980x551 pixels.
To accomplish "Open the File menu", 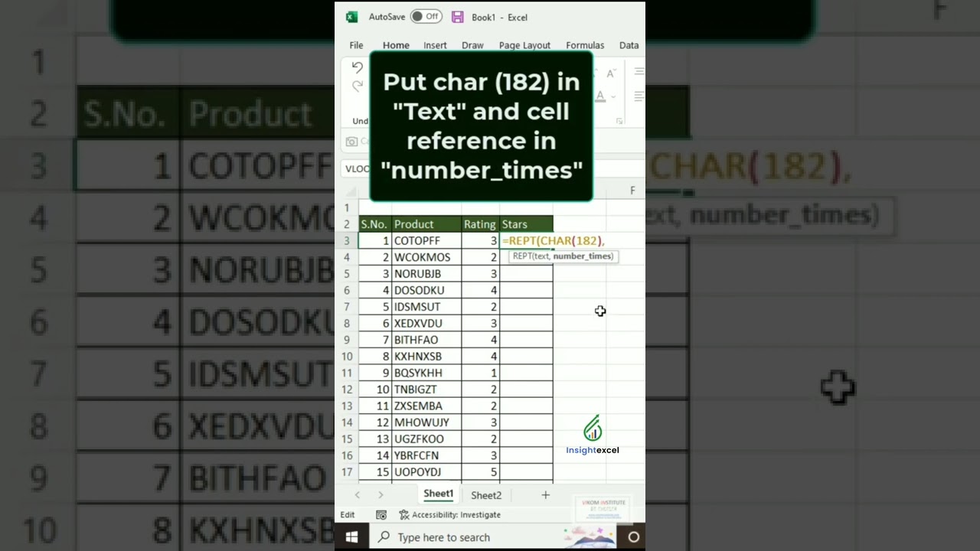I will pyautogui.click(x=356, y=45).
